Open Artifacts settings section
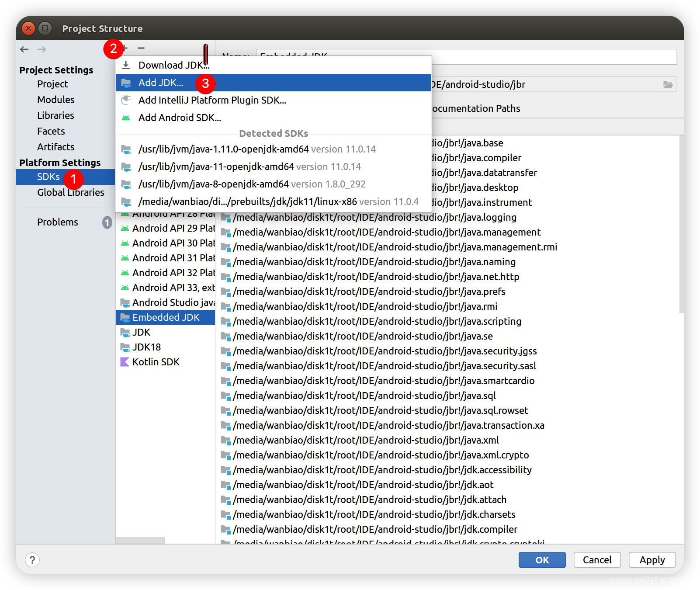The width and height of the screenshot is (700, 590). tap(56, 147)
